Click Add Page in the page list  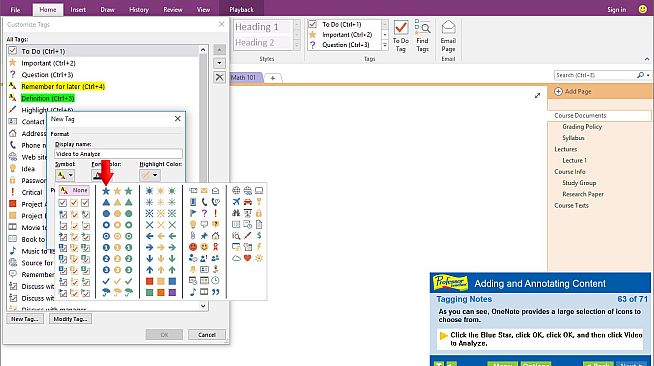[573, 91]
